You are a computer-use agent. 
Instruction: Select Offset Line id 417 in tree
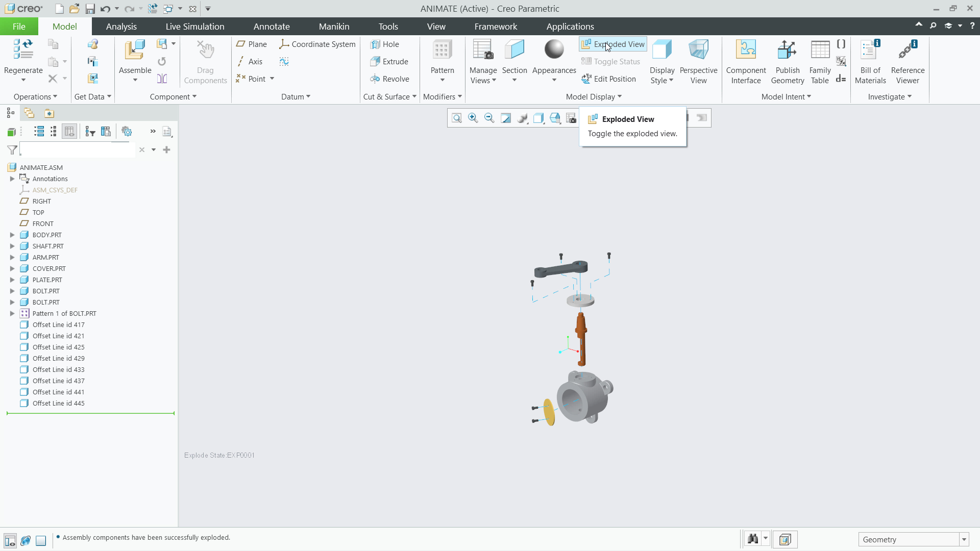point(52,325)
